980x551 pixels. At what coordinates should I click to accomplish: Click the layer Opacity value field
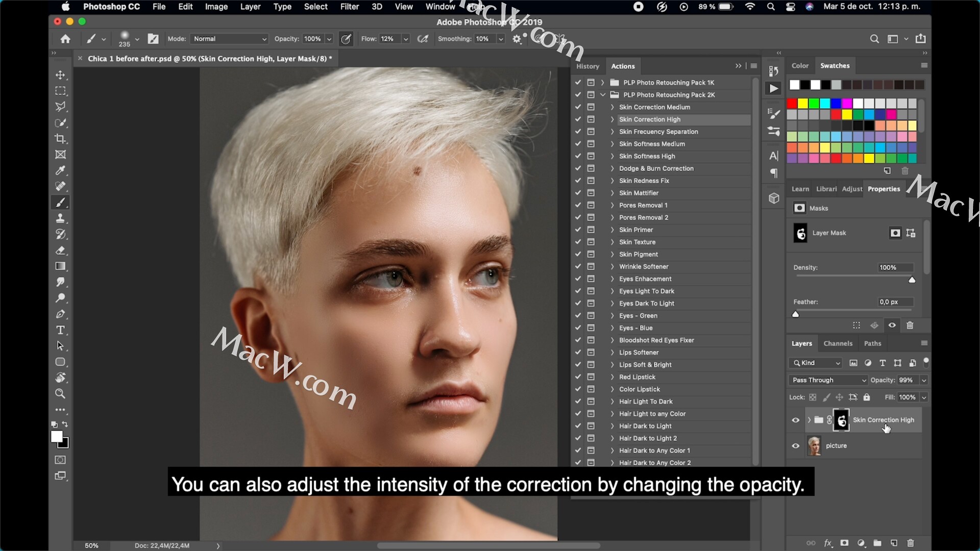[906, 380]
